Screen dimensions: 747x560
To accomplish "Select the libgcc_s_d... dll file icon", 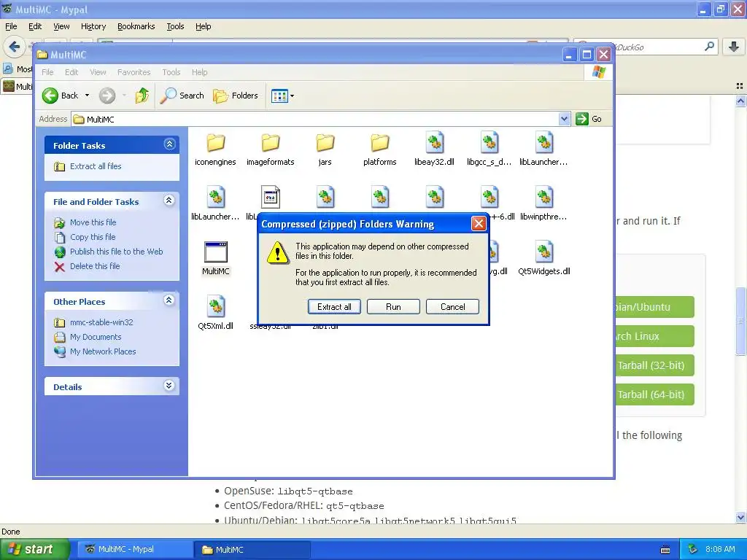I will point(489,142).
